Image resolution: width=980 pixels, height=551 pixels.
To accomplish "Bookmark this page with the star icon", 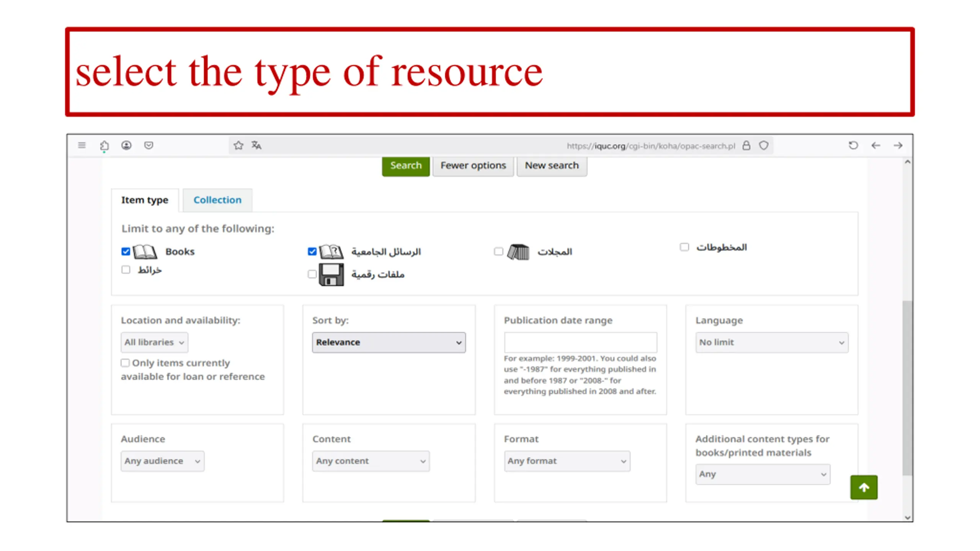I will tap(238, 145).
